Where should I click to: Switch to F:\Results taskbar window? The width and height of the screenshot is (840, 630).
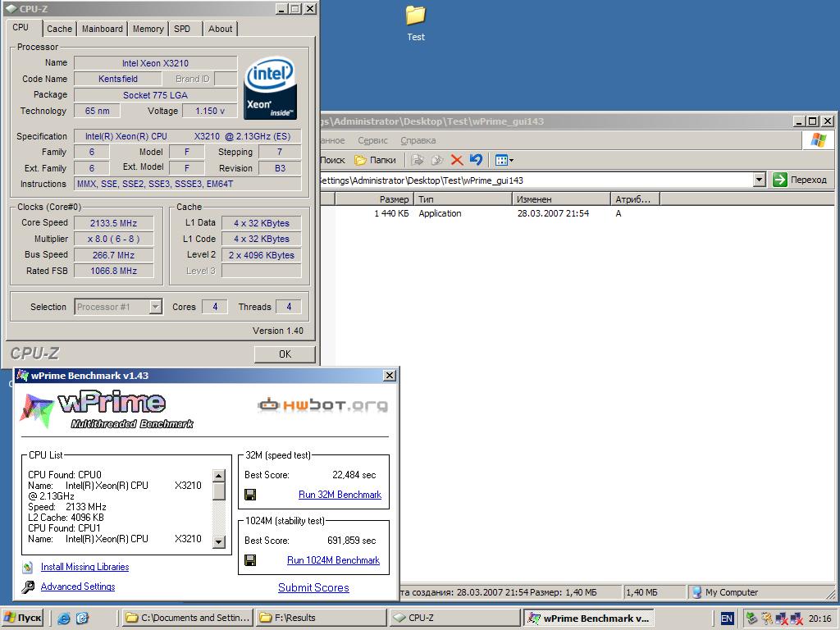pos(321,618)
